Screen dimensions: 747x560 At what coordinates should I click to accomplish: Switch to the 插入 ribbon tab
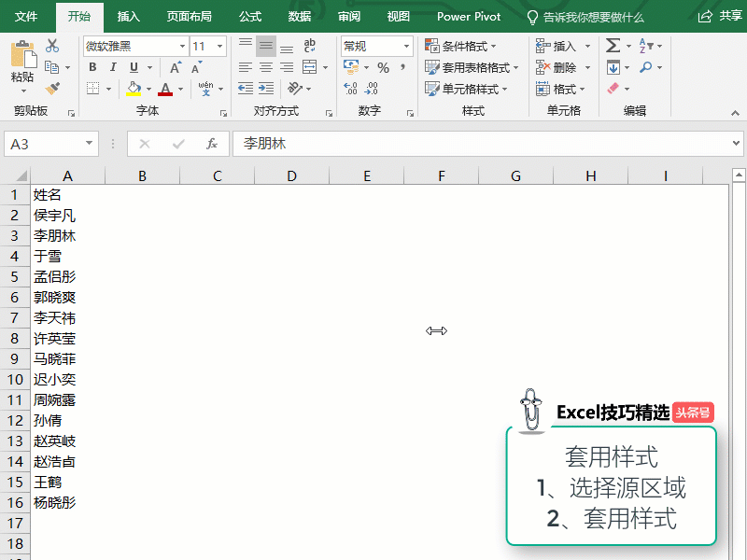(x=129, y=16)
